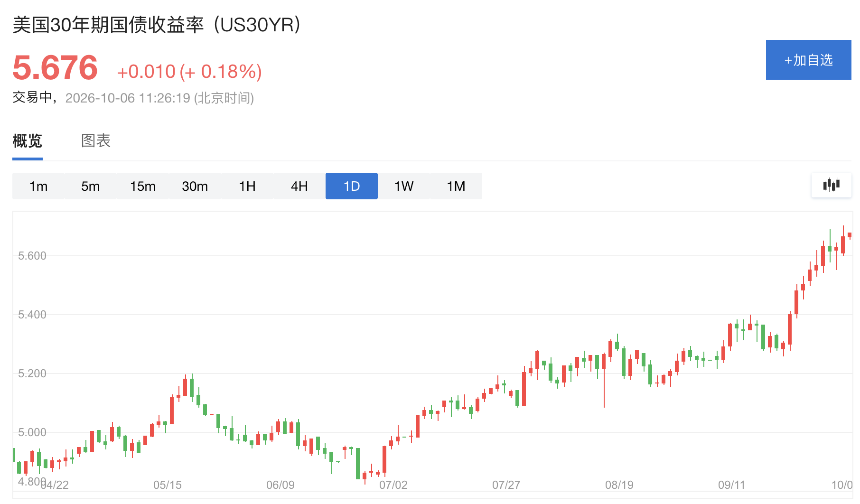Select the 1H interval
This screenshot has width=860, height=504.
(x=247, y=186)
